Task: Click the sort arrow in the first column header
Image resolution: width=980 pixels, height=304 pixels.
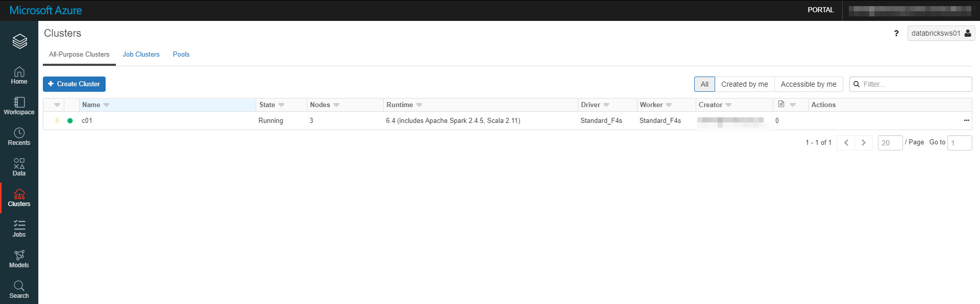Action: click(x=57, y=105)
